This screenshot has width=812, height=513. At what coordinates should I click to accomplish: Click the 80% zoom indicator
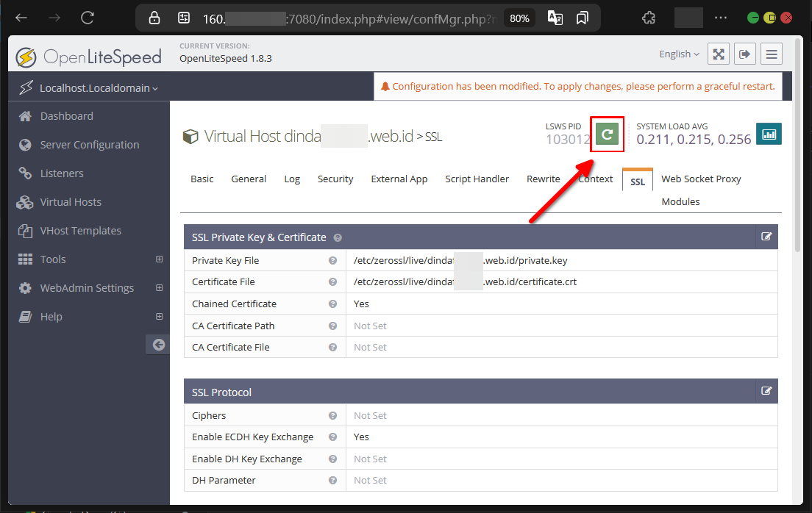click(x=519, y=18)
